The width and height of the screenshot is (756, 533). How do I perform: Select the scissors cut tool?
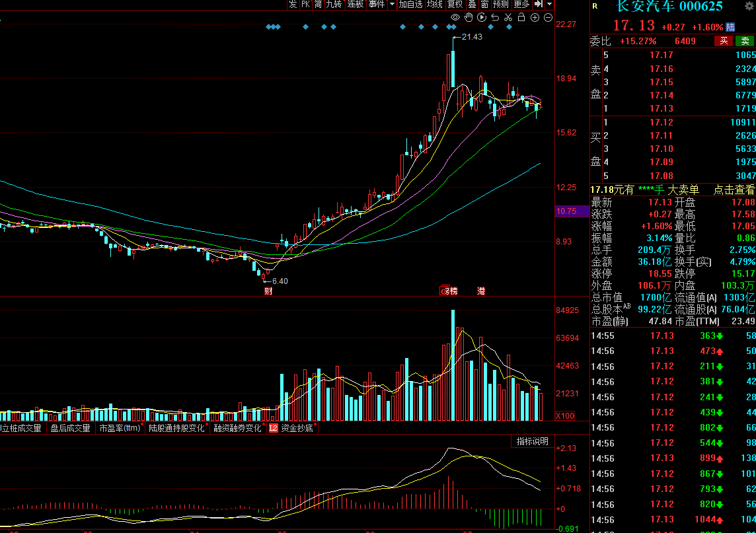[508, 17]
